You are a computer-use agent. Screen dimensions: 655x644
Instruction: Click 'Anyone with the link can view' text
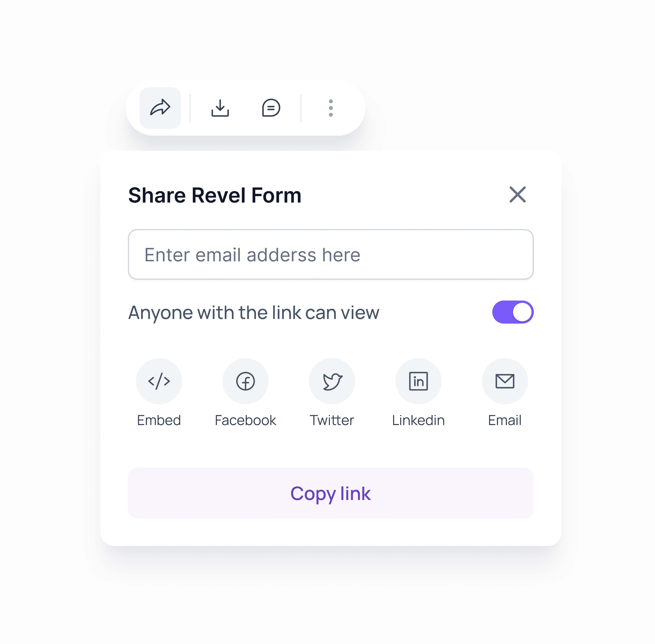[x=254, y=312]
